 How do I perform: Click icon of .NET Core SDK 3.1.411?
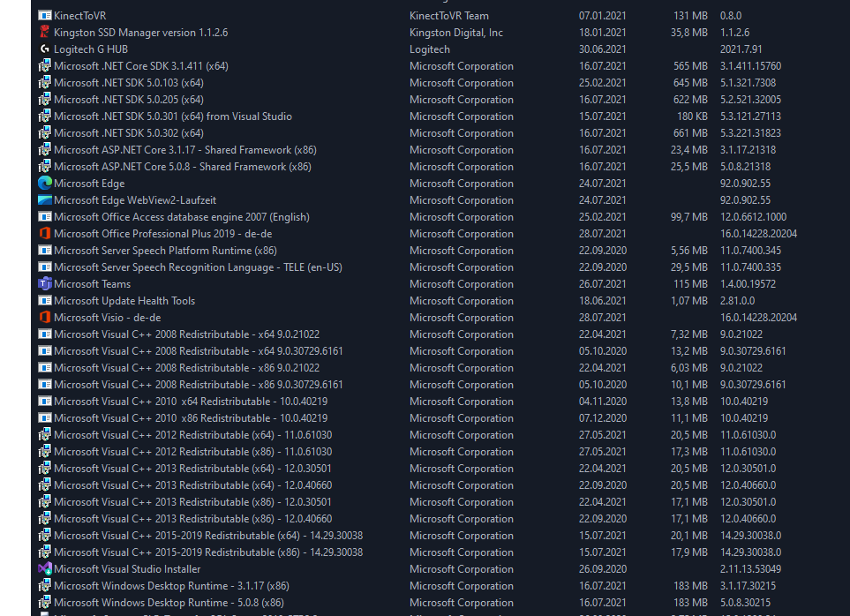tap(44, 66)
